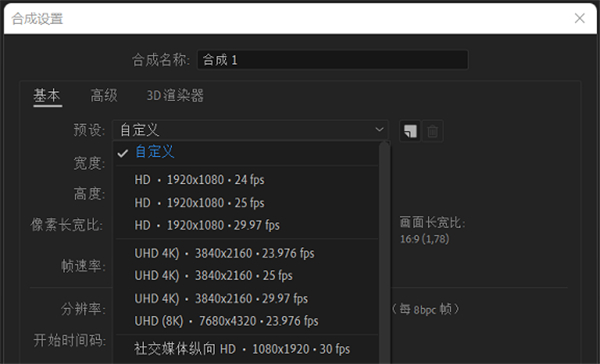600x364 pixels.
Task: Choose the checked 自定义 preset option
Action: [247, 152]
